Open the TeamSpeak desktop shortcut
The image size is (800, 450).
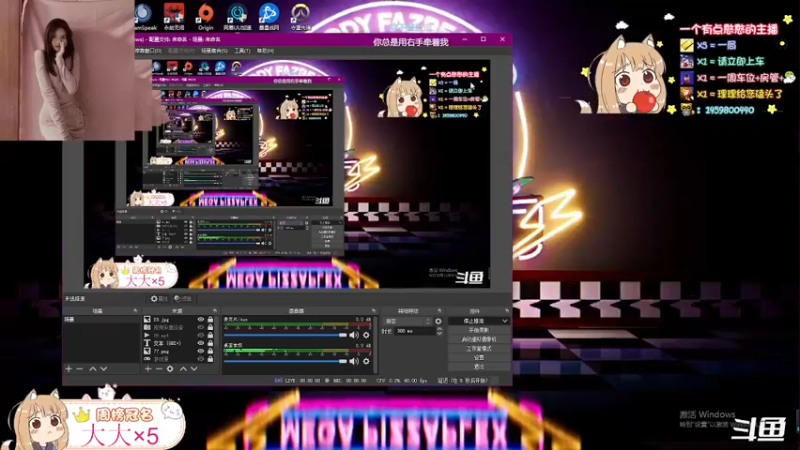(x=144, y=16)
